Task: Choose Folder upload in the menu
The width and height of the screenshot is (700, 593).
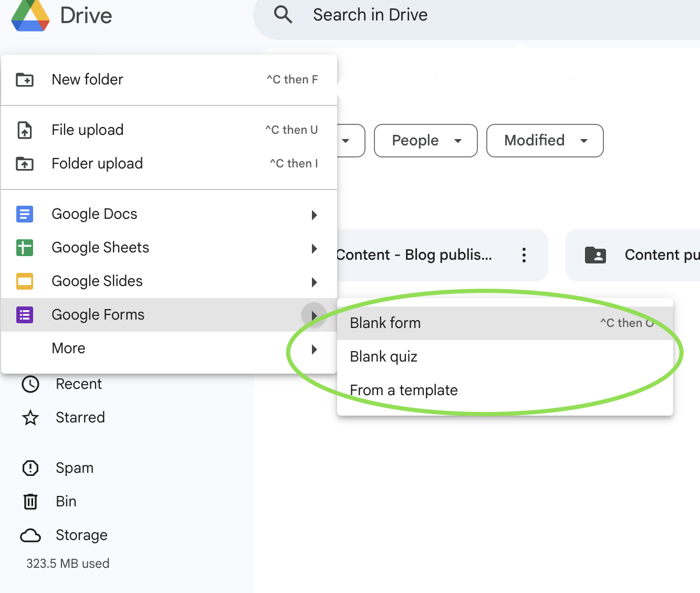Action: point(169,164)
